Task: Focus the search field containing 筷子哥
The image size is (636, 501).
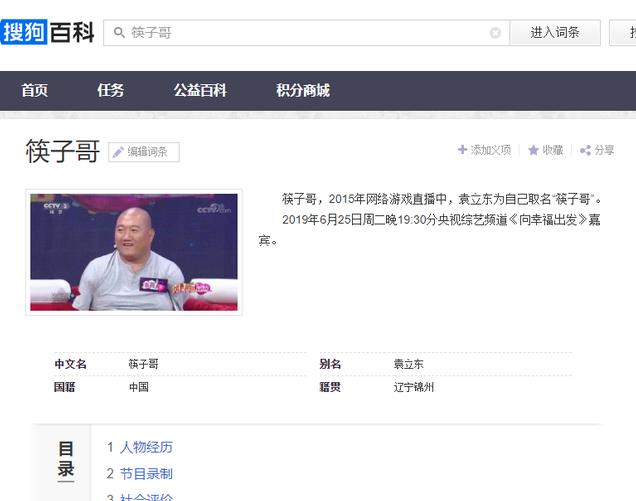Action: (307, 32)
